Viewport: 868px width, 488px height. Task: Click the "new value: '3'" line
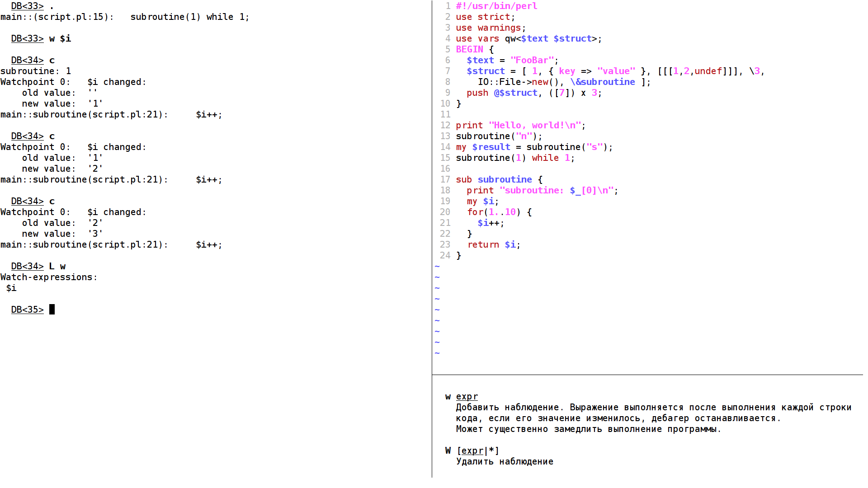click(62, 234)
